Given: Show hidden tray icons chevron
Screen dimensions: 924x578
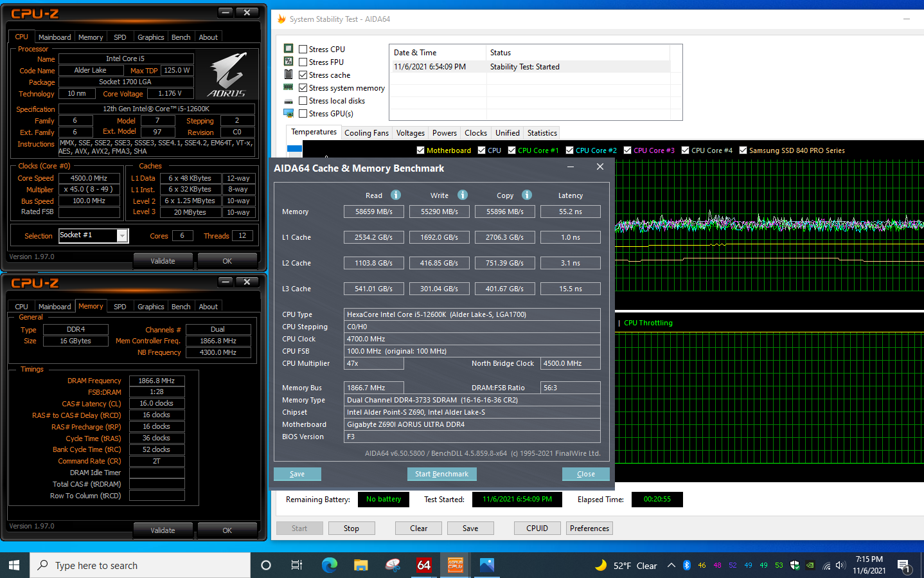Looking at the screenshot, I should pos(671,565).
